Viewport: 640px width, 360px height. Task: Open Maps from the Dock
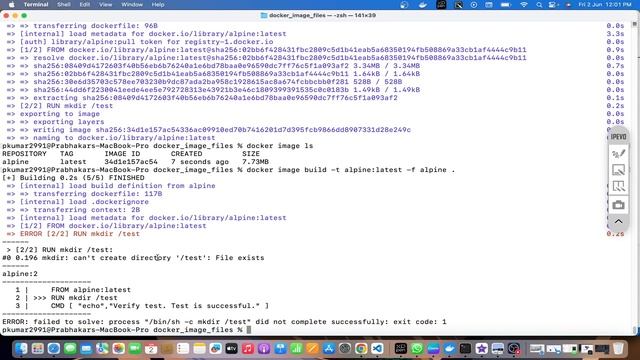tap(102, 349)
